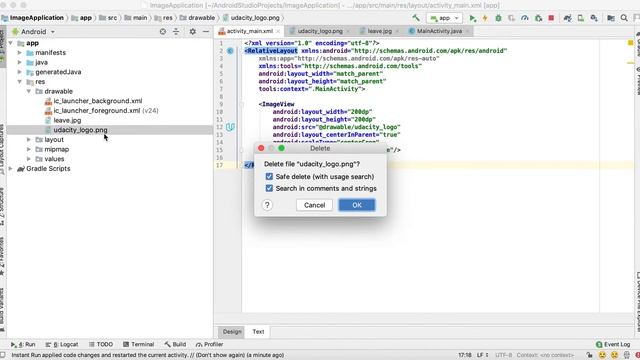Click the Search Everywhere magnifier icon
640x360 pixels.
coord(624,18)
